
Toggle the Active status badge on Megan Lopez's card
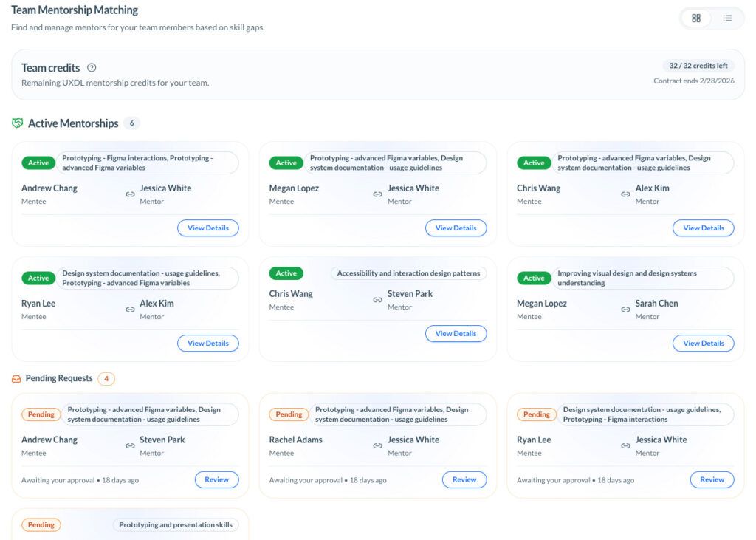click(x=286, y=163)
